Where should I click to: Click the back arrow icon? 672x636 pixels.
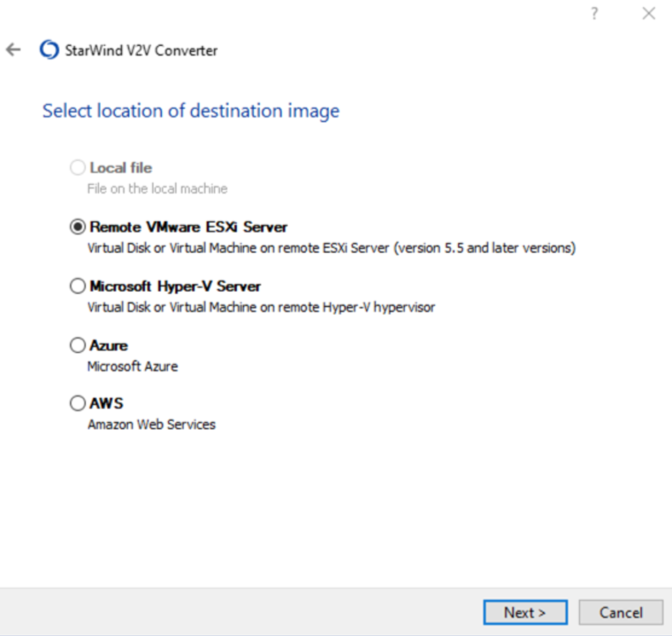(13, 50)
